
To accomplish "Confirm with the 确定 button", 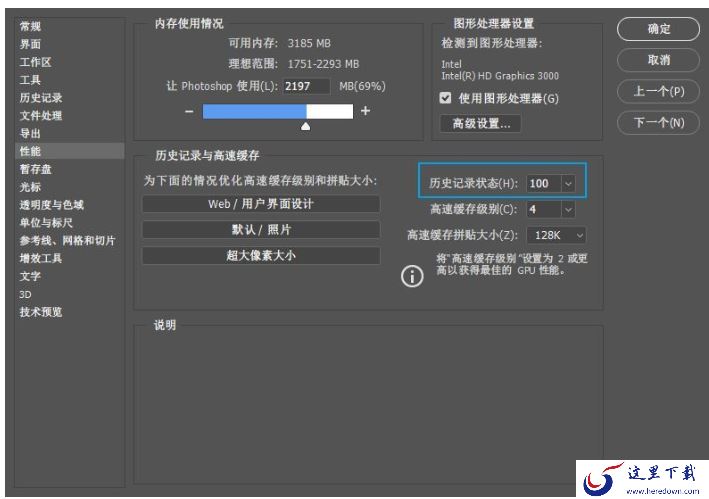I will (658, 29).
